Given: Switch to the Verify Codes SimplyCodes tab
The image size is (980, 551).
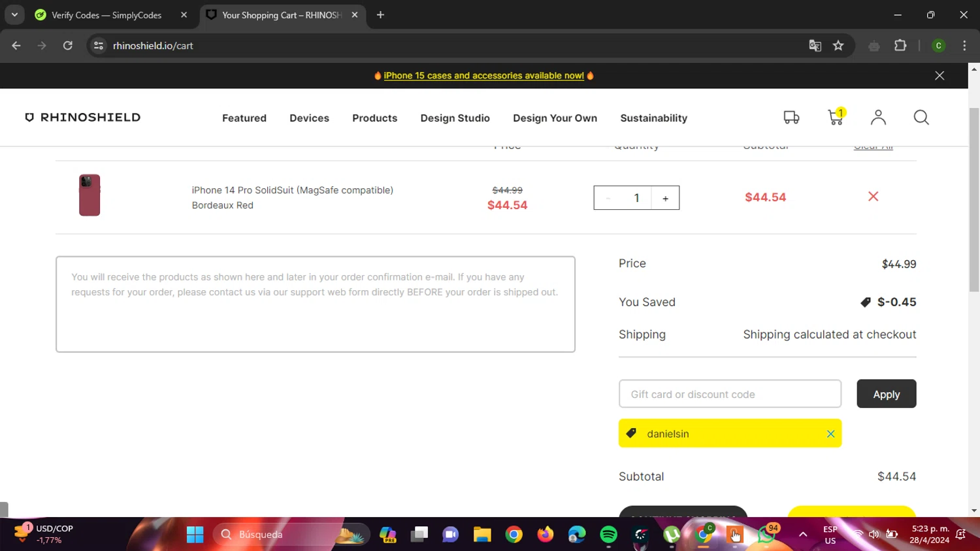Looking at the screenshot, I should (x=106, y=15).
